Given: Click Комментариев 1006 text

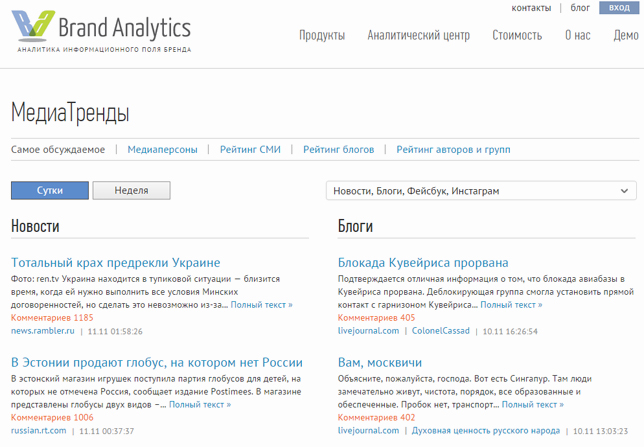Looking at the screenshot, I should (x=52, y=417).
